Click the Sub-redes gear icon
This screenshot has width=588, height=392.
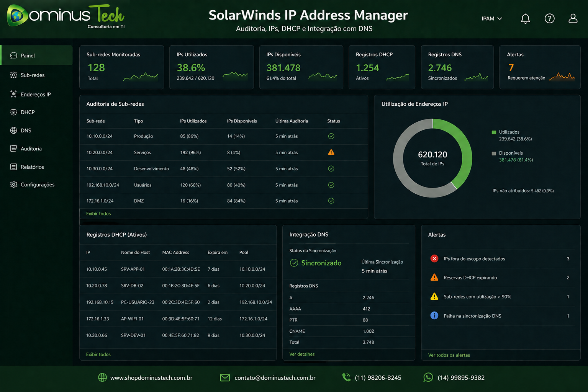(x=13, y=75)
